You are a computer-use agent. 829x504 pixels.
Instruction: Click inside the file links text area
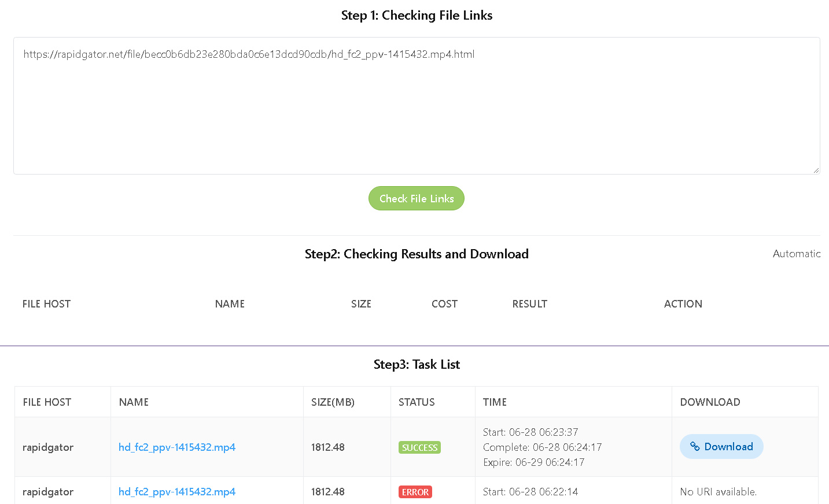pos(417,116)
